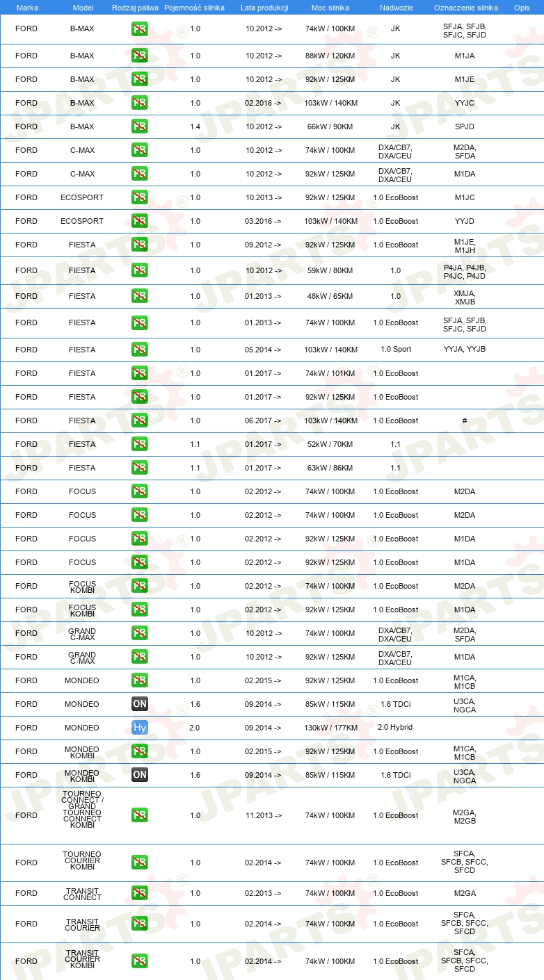Click the '11.2013 ->' production date cell
Viewport: 544px width, 980px height.
(264, 815)
